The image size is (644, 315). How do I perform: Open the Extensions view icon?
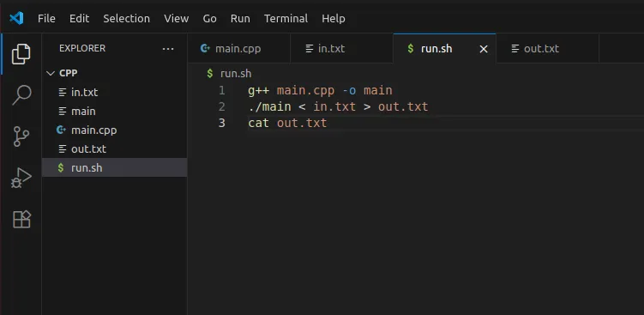click(x=21, y=219)
